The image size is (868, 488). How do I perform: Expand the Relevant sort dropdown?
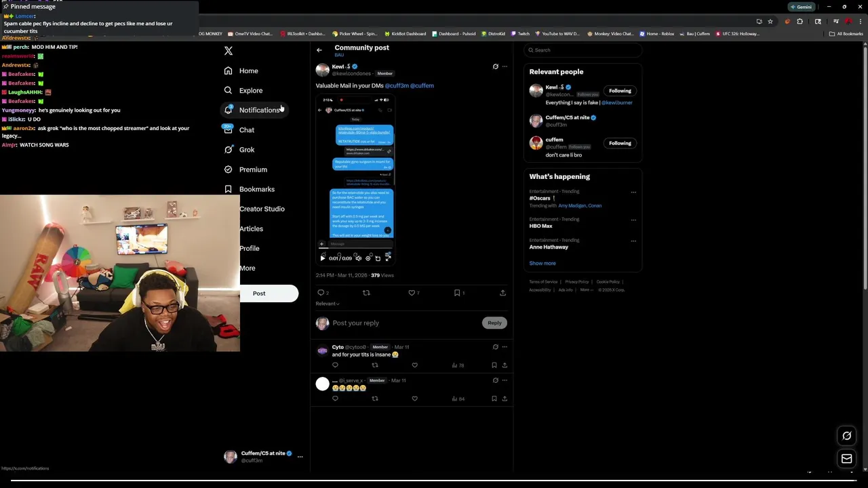coord(328,304)
